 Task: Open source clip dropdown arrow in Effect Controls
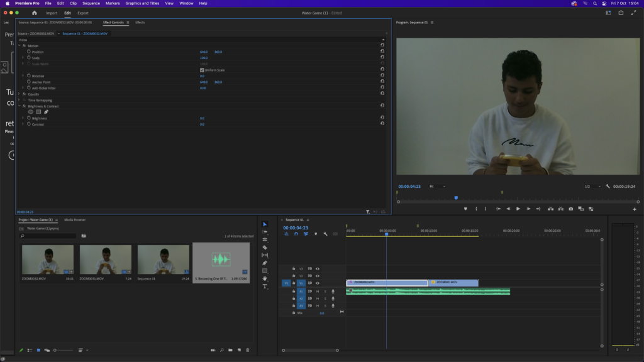click(x=58, y=34)
